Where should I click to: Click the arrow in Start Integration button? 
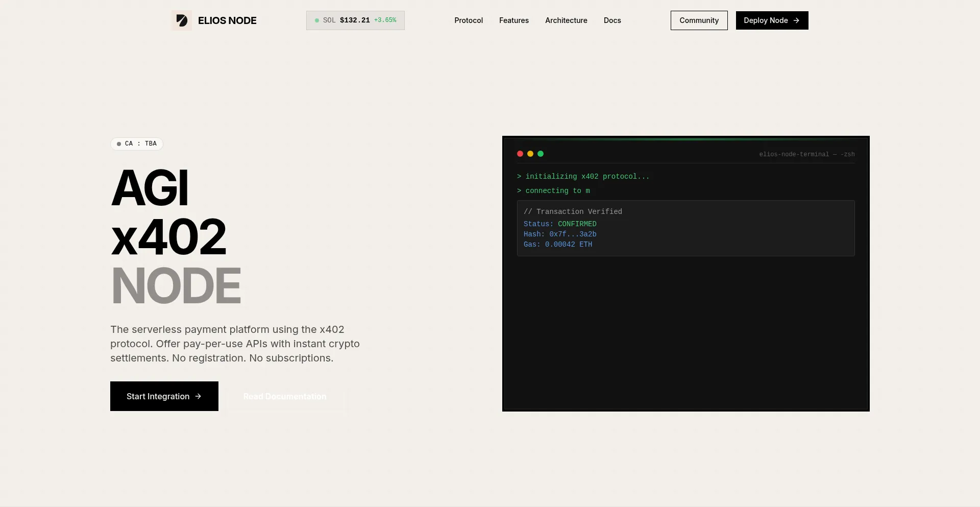198,396
